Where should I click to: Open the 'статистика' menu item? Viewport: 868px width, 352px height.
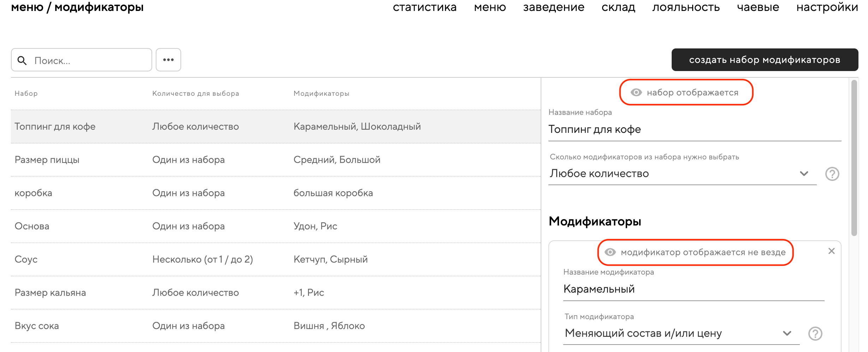point(424,7)
